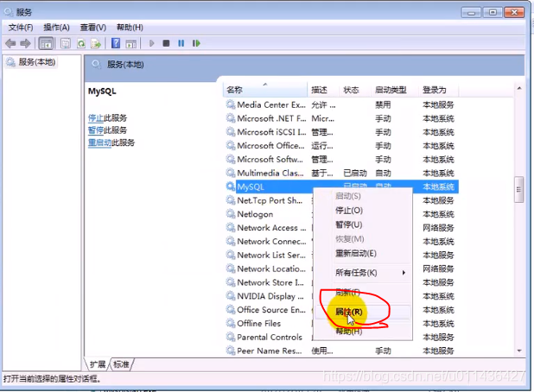
Task: Click the gear icon of NVIDIA Display row
Action: (x=231, y=295)
